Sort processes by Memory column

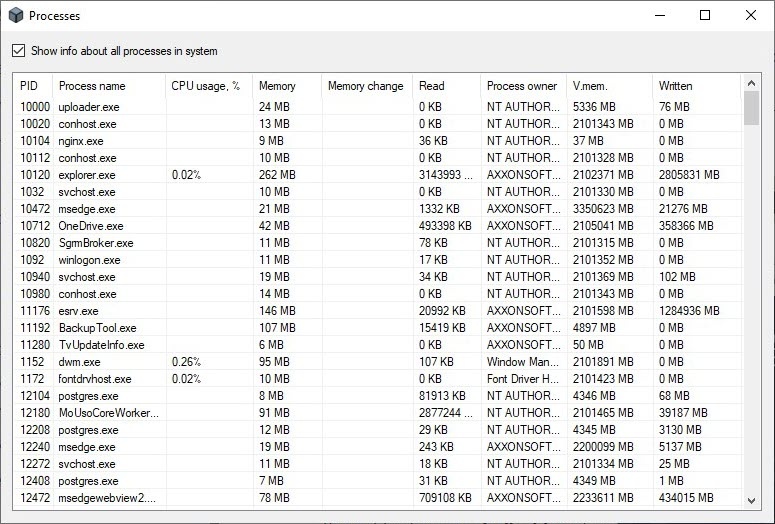coord(277,86)
